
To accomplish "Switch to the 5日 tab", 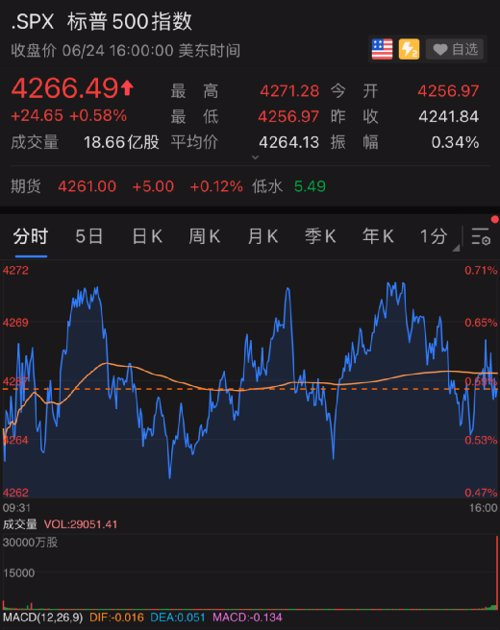I will (x=89, y=236).
